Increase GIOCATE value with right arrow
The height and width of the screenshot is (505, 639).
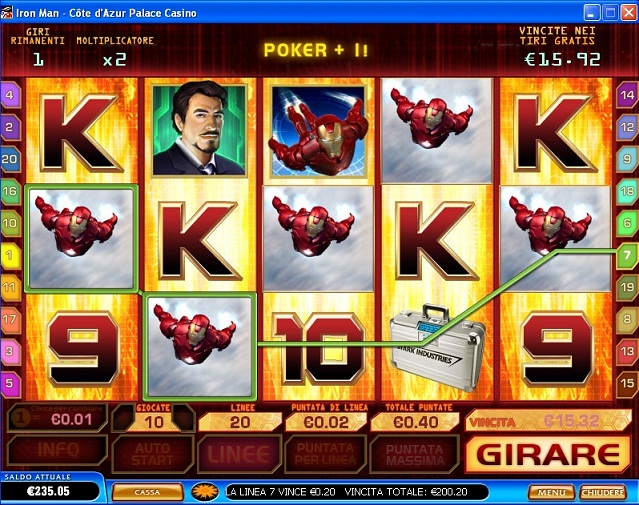[x=183, y=418]
